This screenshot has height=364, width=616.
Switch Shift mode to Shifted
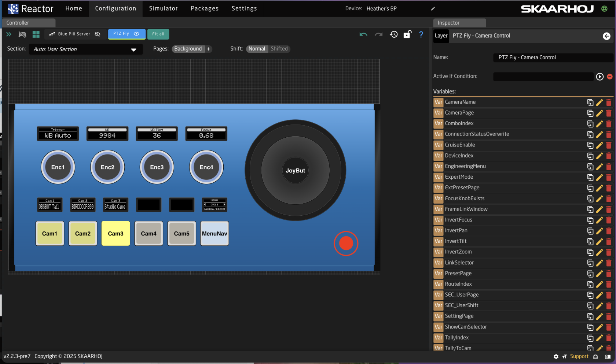click(279, 49)
